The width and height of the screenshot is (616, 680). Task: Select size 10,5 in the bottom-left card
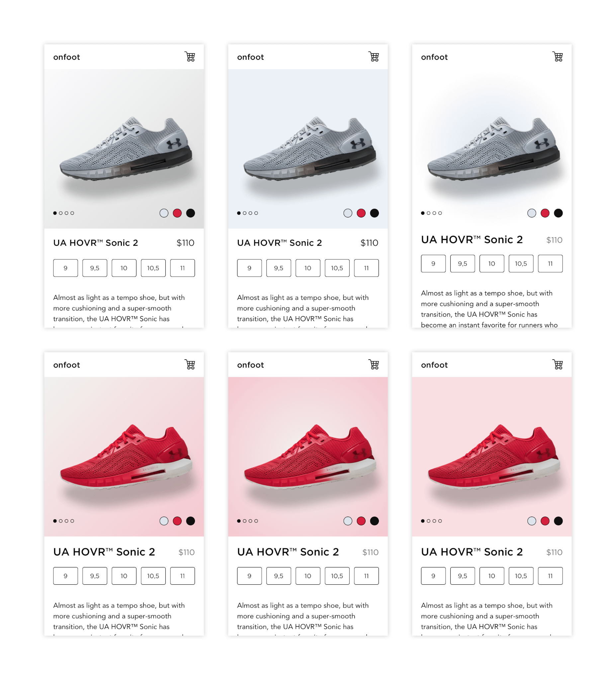coord(153,576)
